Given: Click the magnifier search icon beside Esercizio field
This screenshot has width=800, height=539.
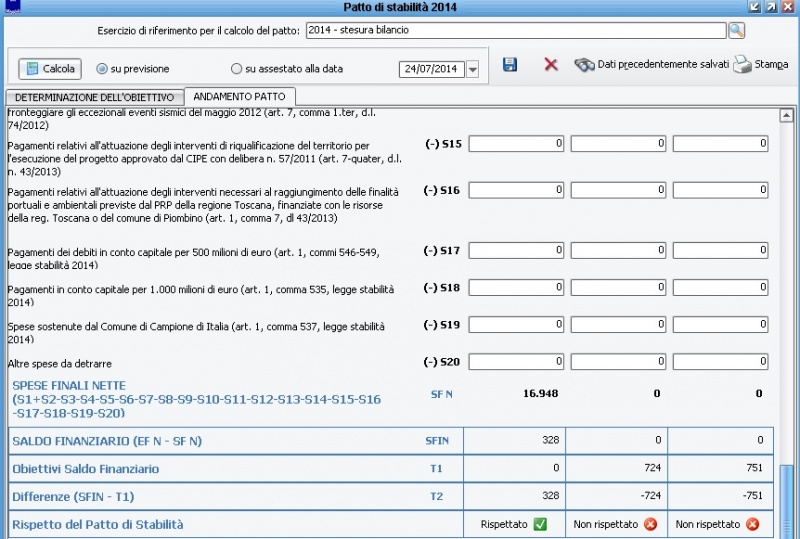Looking at the screenshot, I should [x=737, y=30].
